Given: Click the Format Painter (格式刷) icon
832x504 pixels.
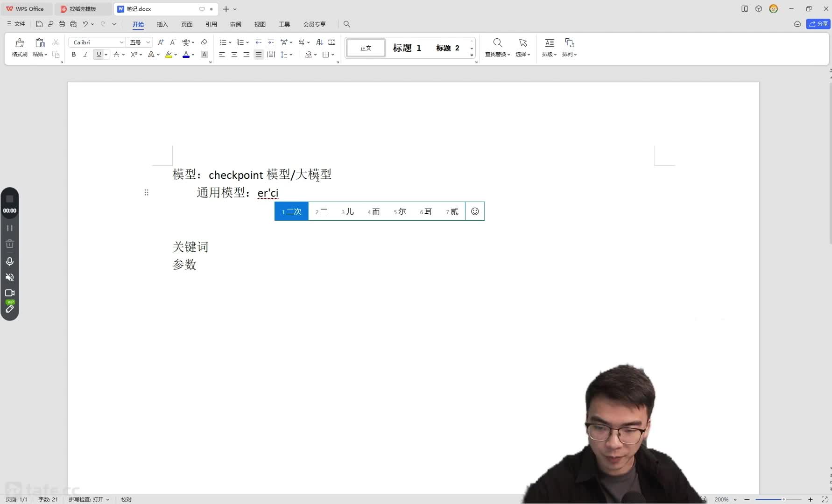Looking at the screenshot, I should pyautogui.click(x=20, y=43).
